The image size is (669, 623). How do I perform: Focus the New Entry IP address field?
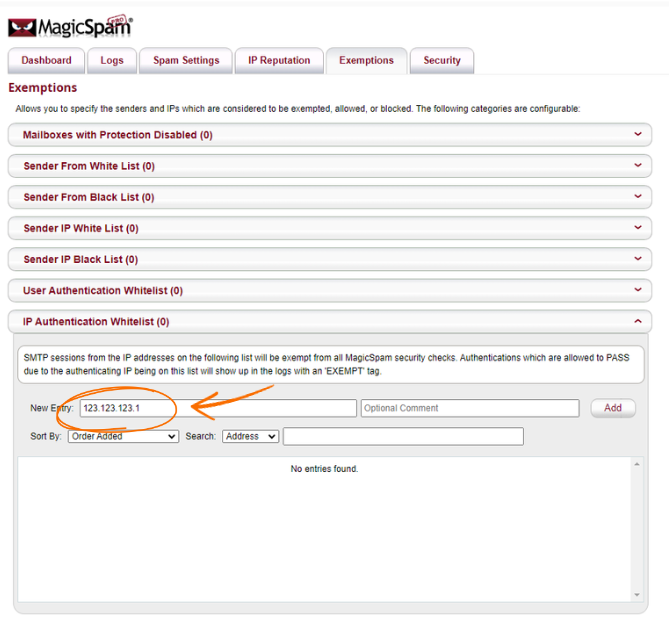pos(218,408)
